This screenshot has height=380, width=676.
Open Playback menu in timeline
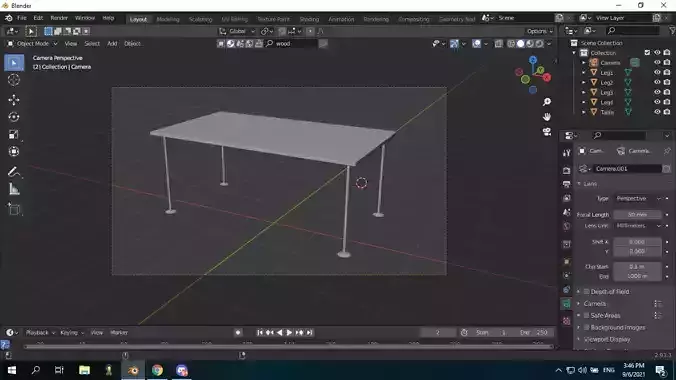click(x=40, y=333)
